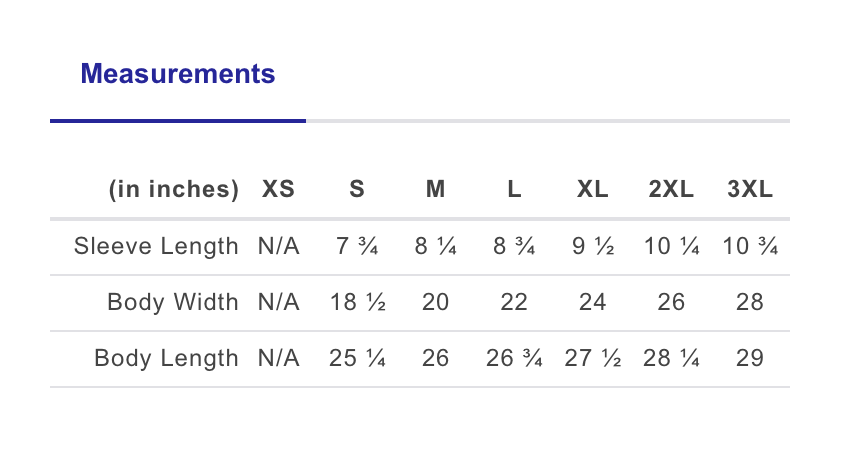Click the M size column header
This screenshot has width=854, height=470.
coord(435,190)
